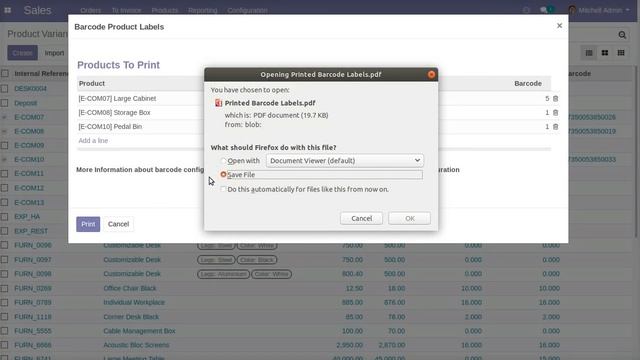640x360 pixels.
Task: Open the activities clock icon
Action: (x=527, y=10)
